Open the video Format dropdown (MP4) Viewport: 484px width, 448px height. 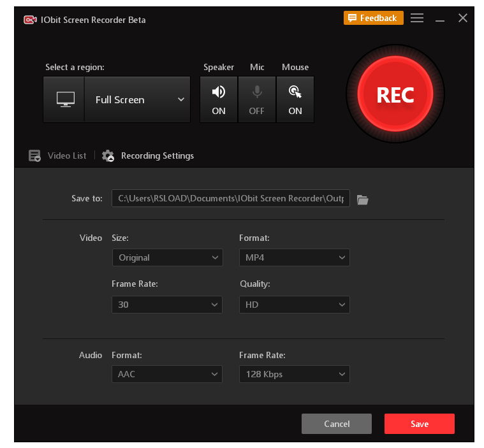click(295, 257)
